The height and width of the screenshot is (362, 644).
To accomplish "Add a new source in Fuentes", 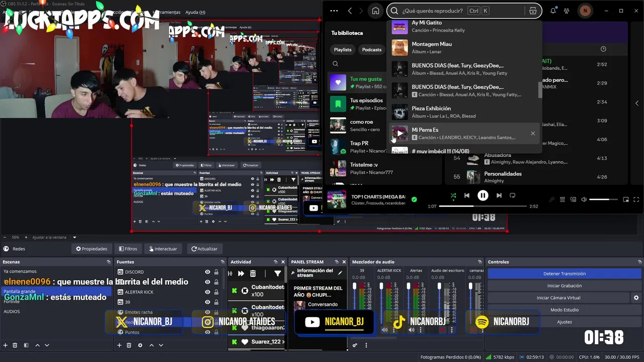I will coord(119,345).
